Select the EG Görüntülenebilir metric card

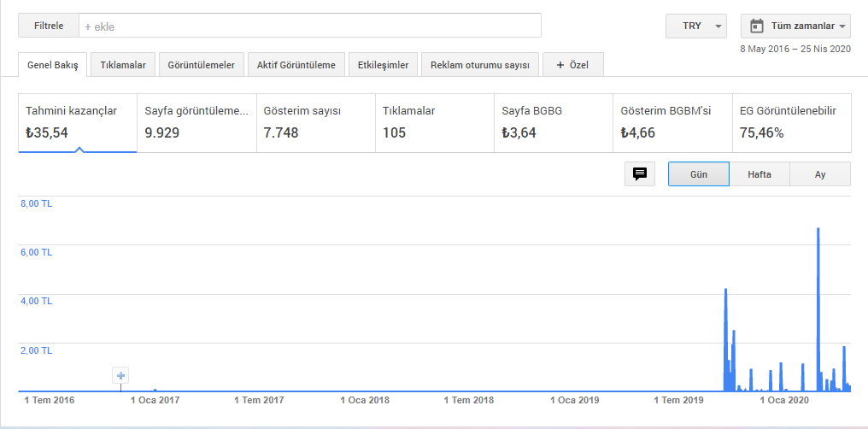click(792, 122)
